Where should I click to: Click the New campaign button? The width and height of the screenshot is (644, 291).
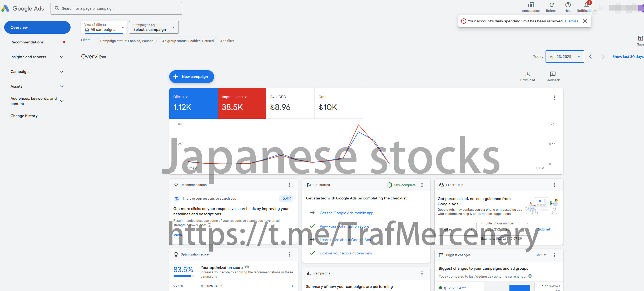click(191, 77)
